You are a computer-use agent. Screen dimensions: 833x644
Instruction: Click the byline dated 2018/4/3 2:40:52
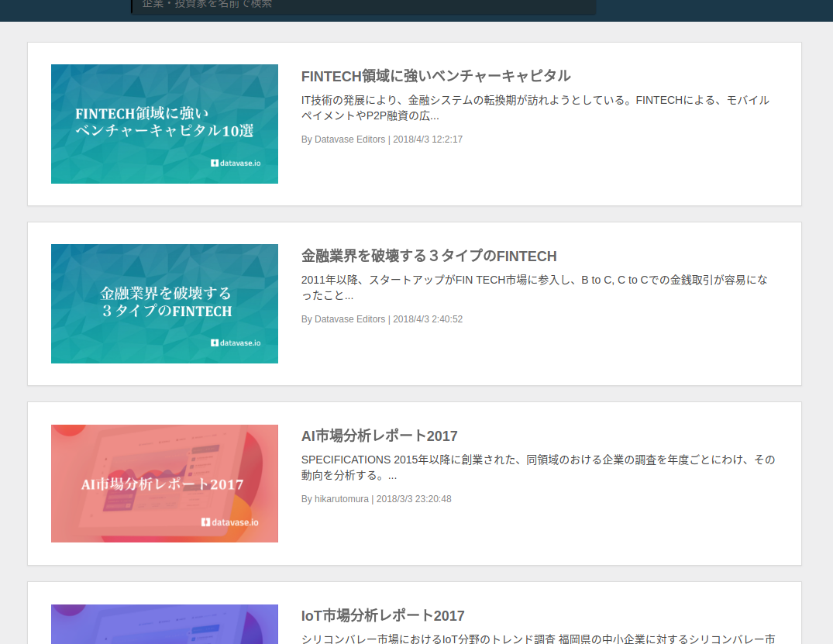[x=382, y=319]
